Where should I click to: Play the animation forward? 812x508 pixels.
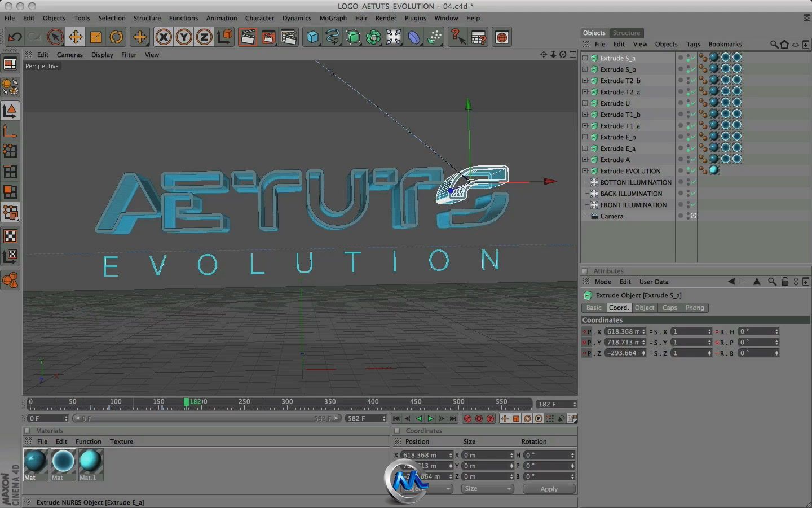(431, 418)
